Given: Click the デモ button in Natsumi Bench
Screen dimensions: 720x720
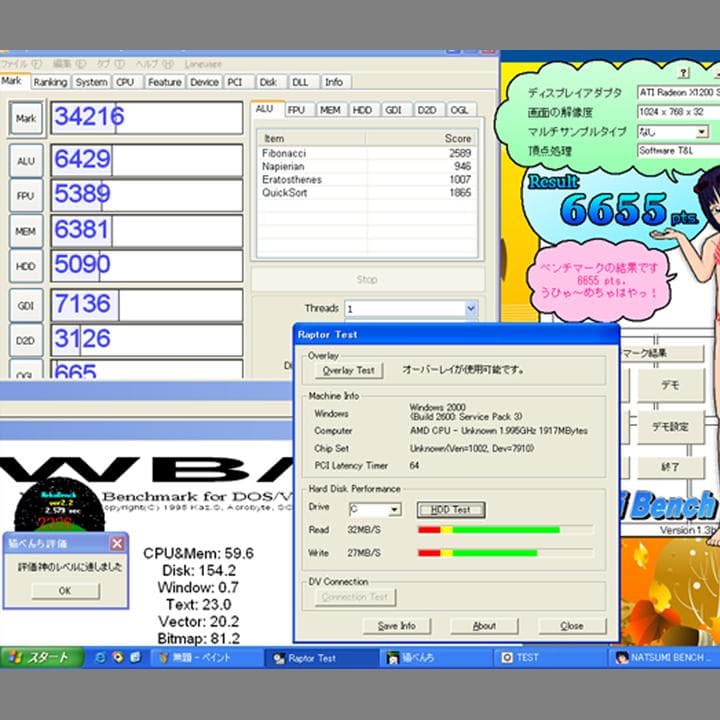Looking at the screenshot, I should pyautogui.click(x=670, y=385).
